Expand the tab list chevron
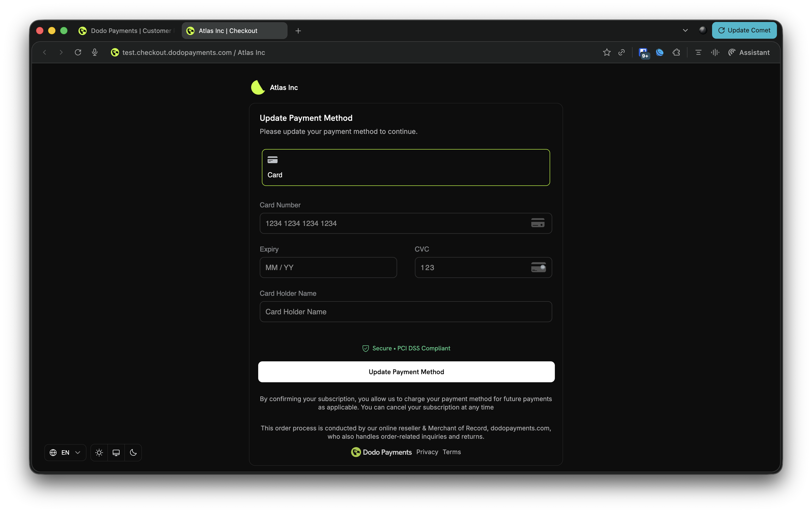812x513 pixels. tap(685, 30)
